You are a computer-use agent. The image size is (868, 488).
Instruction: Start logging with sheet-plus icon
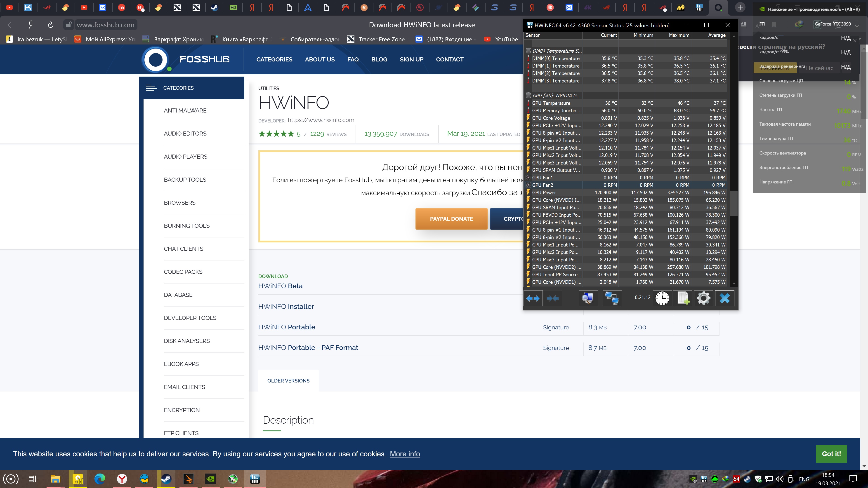[683, 298]
